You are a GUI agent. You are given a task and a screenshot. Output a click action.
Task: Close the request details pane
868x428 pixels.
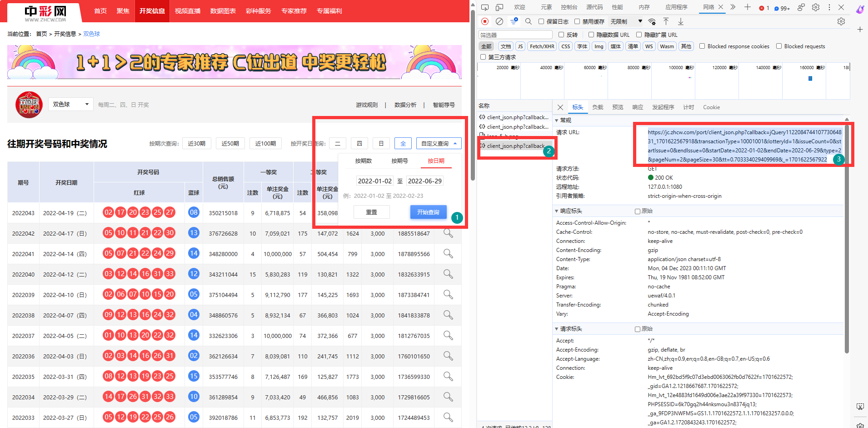pos(560,107)
